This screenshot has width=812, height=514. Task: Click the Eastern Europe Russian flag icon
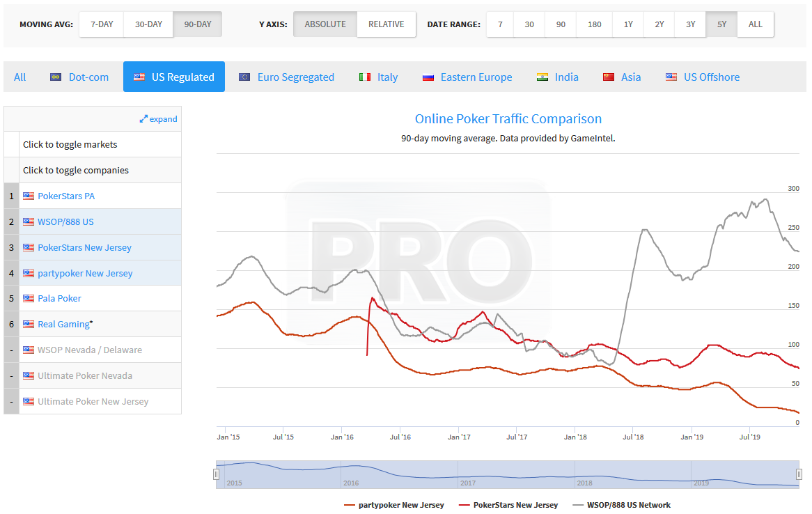point(428,77)
